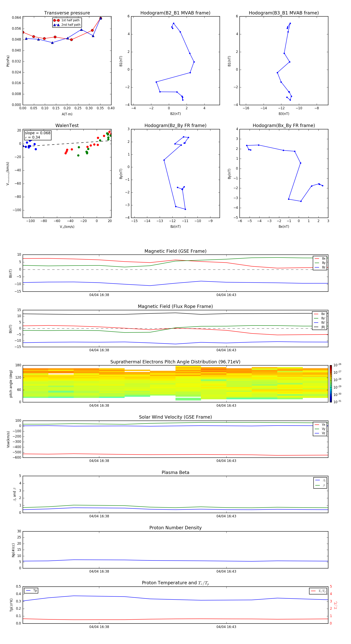Select the 'Hodogram(Bx_By FR frame)' title
The width and height of the screenshot is (351, 644).
pos(284,125)
